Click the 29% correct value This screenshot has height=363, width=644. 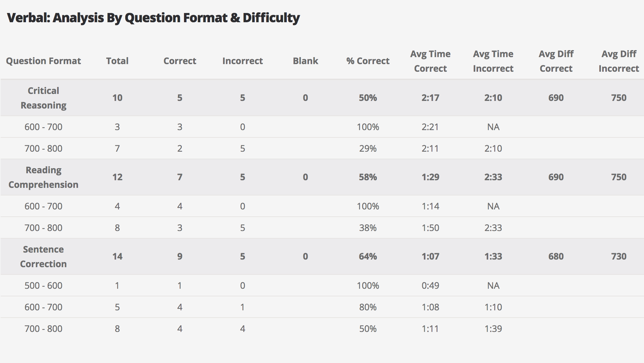[368, 148]
